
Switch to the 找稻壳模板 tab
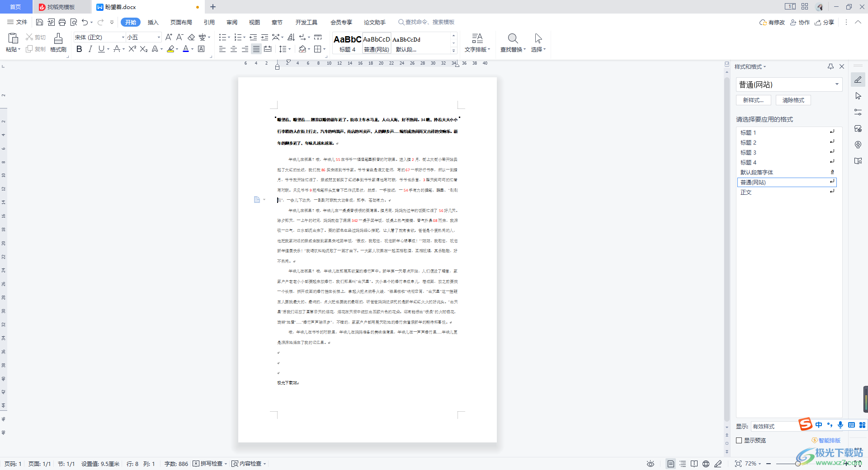61,7
